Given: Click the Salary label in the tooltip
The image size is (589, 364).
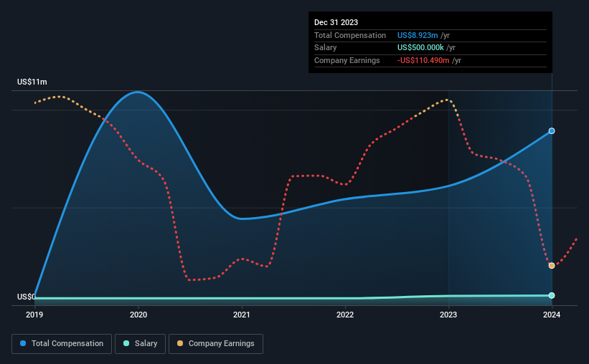Looking at the screenshot, I should click(x=325, y=48).
